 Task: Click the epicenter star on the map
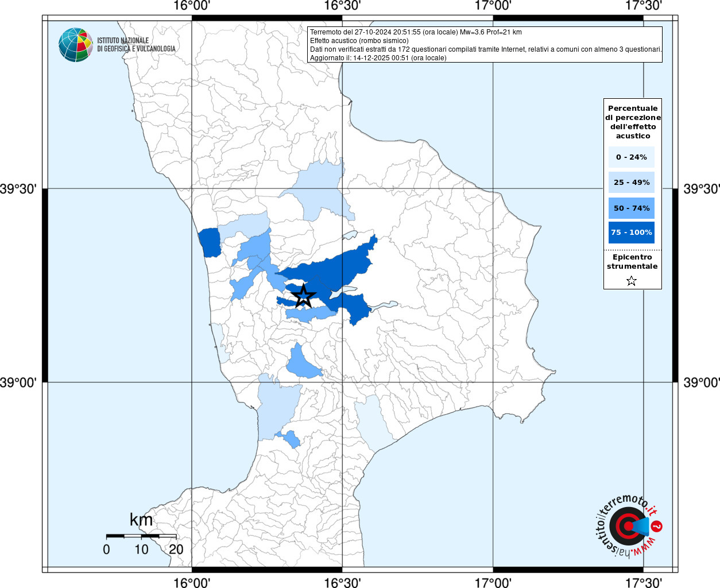(304, 296)
